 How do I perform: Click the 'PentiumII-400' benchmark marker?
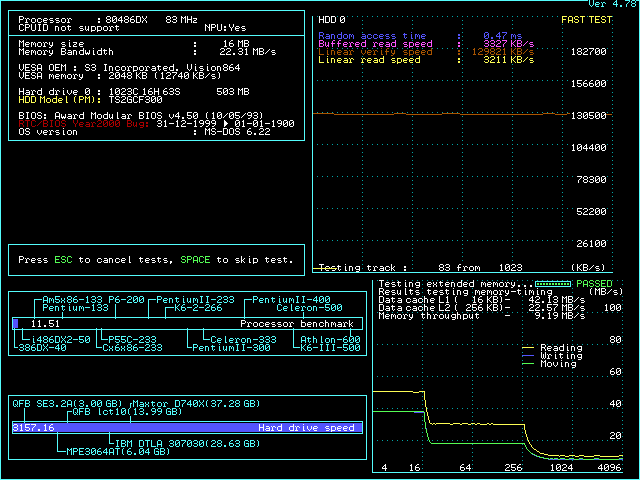[x=291, y=300]
